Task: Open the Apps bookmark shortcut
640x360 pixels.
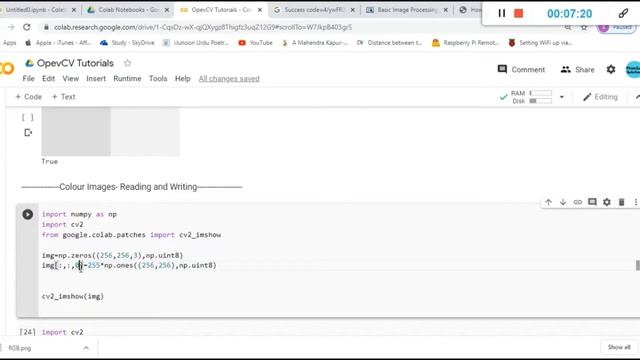Action: 9,42
